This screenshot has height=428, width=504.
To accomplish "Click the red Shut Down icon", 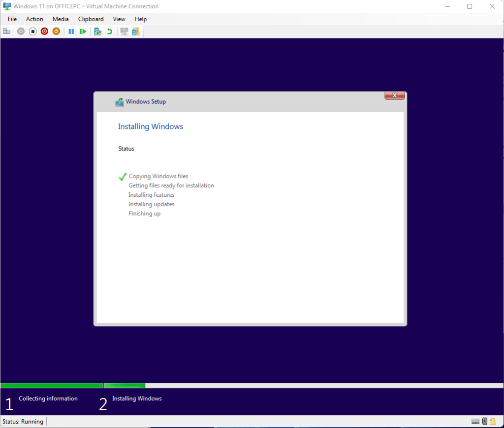I will pyautogui.click(x=44, y=31).
